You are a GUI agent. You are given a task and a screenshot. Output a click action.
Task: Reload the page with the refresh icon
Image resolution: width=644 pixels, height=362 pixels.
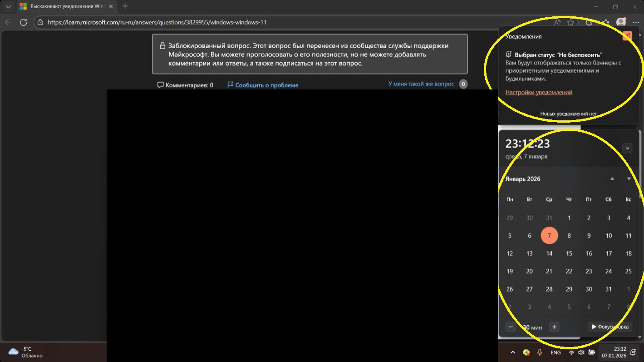click(24, 22)
